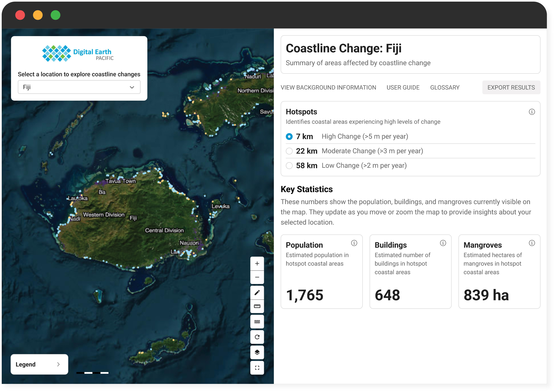Image resolution: width=555 pixels, height=392 pixels.
Task: Activate the ruler measure tool
Action: [257, 306]
